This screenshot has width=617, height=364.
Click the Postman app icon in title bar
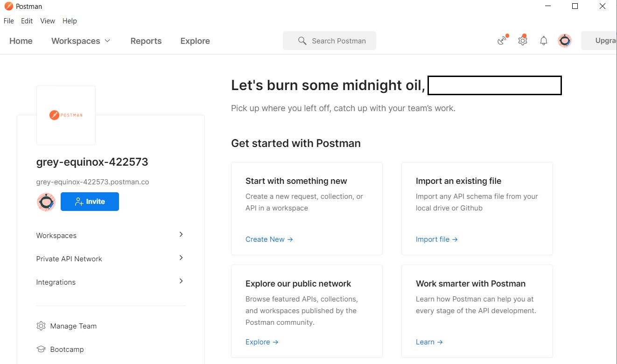[x=8, y=7]
